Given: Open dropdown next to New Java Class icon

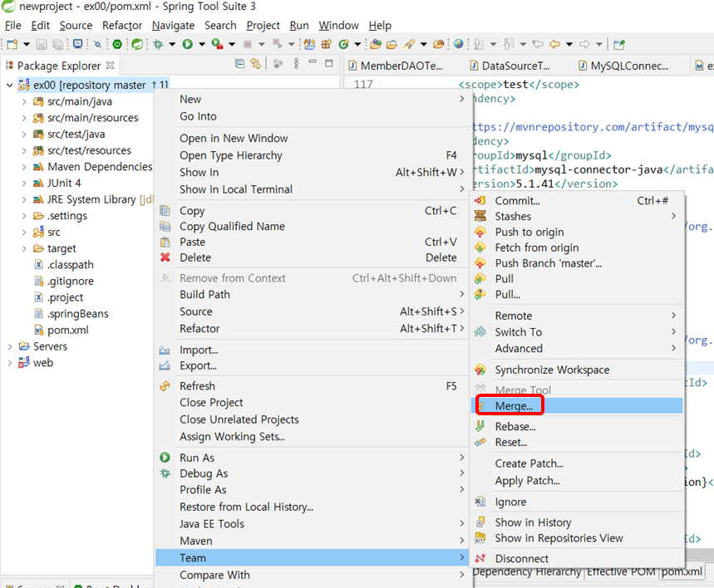Looking at the screenshot, I should (357, 44).
